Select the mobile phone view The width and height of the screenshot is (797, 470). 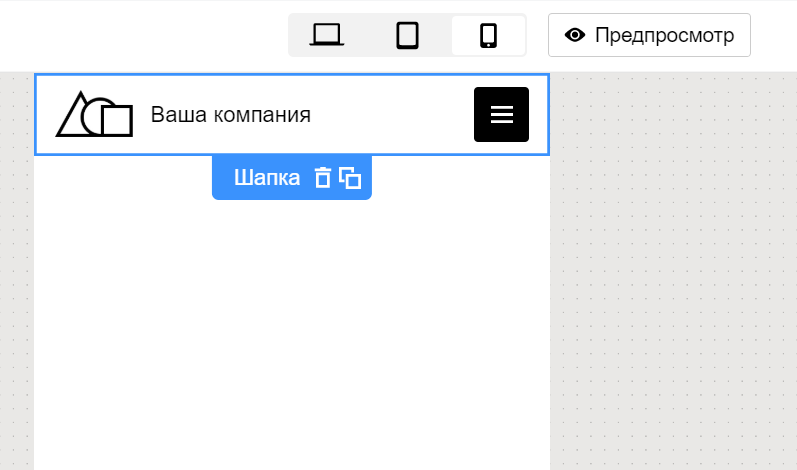[x=488, y=35]
